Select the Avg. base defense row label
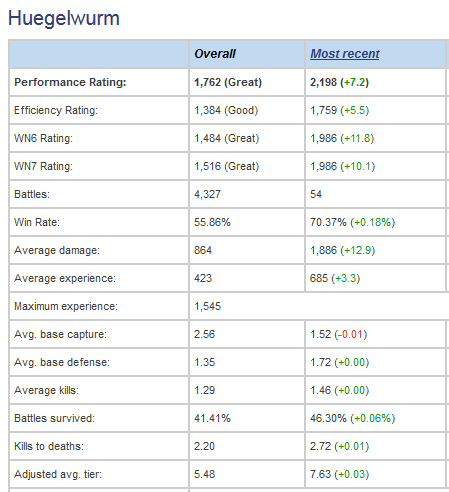 tap(62, 362)
